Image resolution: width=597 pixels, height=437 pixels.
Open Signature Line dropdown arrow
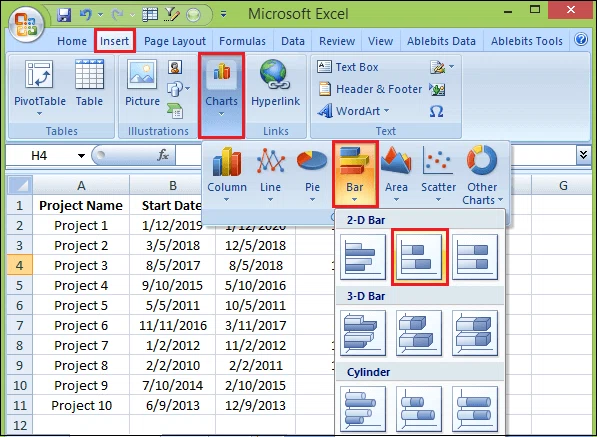click(x=452, y=67)
